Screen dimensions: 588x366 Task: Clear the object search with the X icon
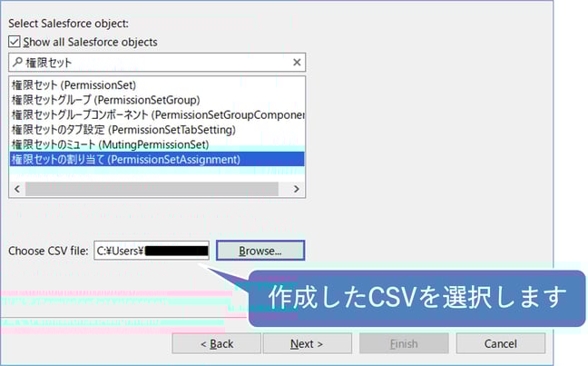tap(297, 63)
